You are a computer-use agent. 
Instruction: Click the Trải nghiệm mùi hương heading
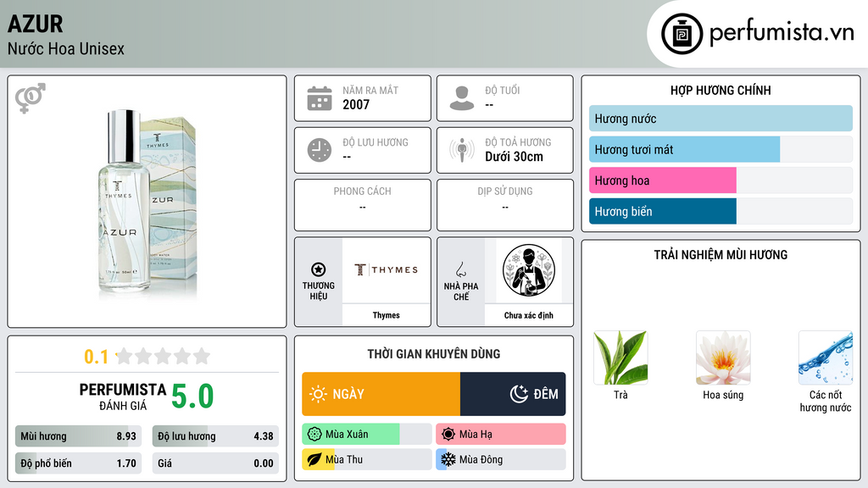click(721, 254)
